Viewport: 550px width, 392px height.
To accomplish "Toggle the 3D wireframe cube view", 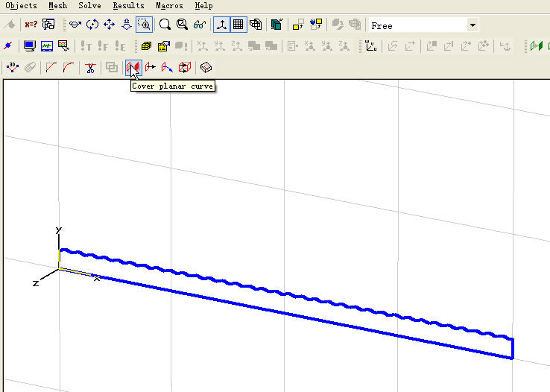I will pos(255,25).
